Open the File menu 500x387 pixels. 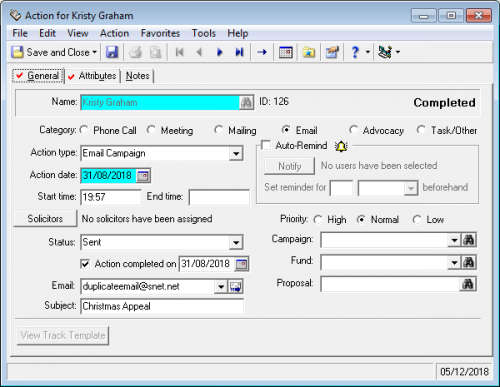pos(20,33)
